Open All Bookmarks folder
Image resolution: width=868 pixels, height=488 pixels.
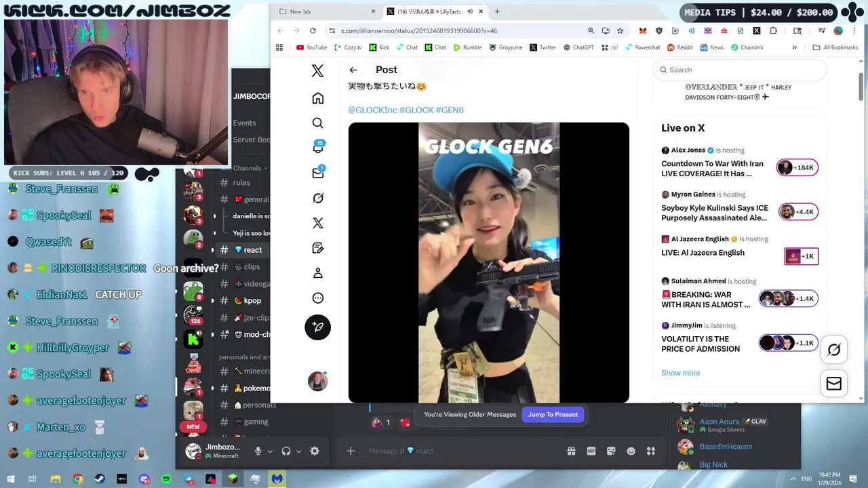point(835,47)
